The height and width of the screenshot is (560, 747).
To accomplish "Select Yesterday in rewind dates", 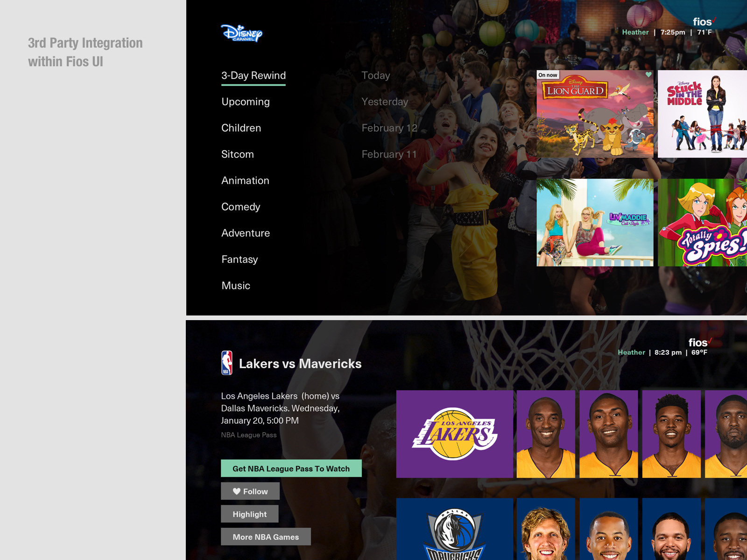I will tap(385, 102).
